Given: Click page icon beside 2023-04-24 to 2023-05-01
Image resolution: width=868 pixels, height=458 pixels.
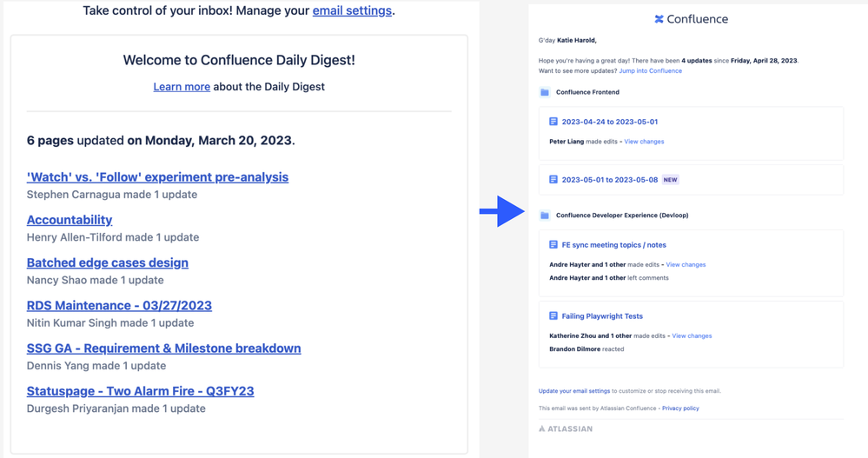Looking at the screenshot, I should tap(553, 122).
